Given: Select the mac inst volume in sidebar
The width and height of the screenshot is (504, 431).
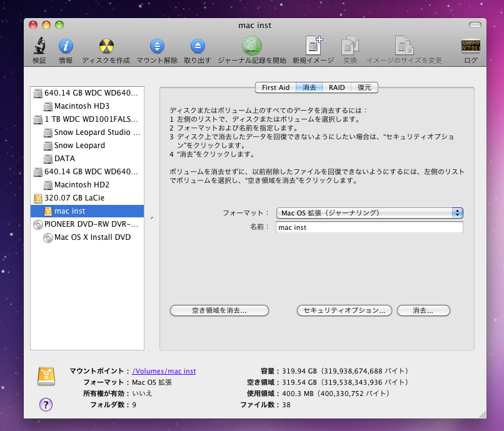Looking at the screenshot, I should point(87,211).
